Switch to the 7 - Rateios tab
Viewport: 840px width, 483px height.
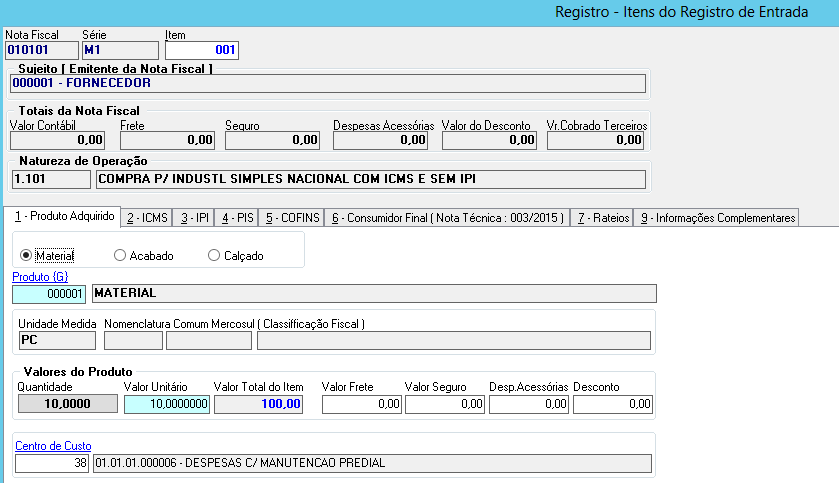coord(603,218)
